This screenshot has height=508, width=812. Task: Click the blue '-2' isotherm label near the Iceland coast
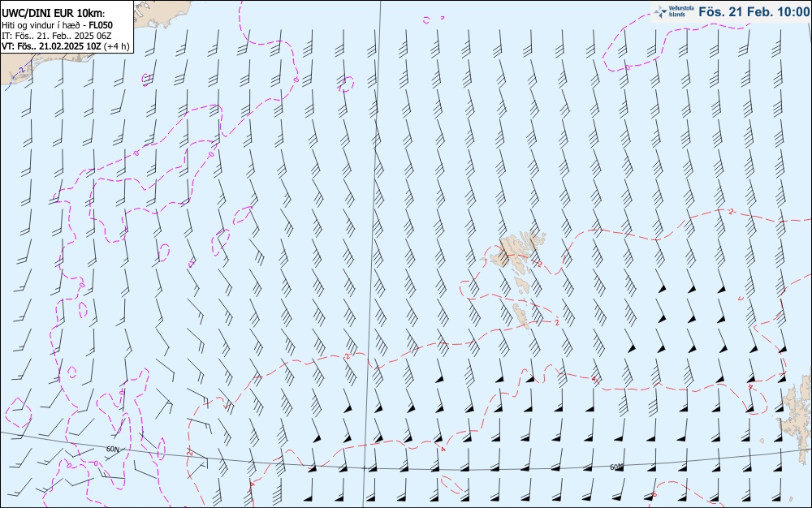tap(21, 70)
